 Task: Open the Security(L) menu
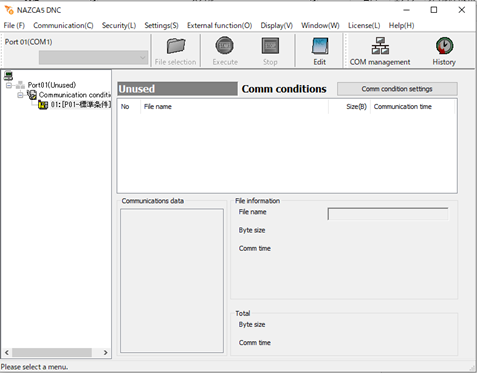pos(119,25)
